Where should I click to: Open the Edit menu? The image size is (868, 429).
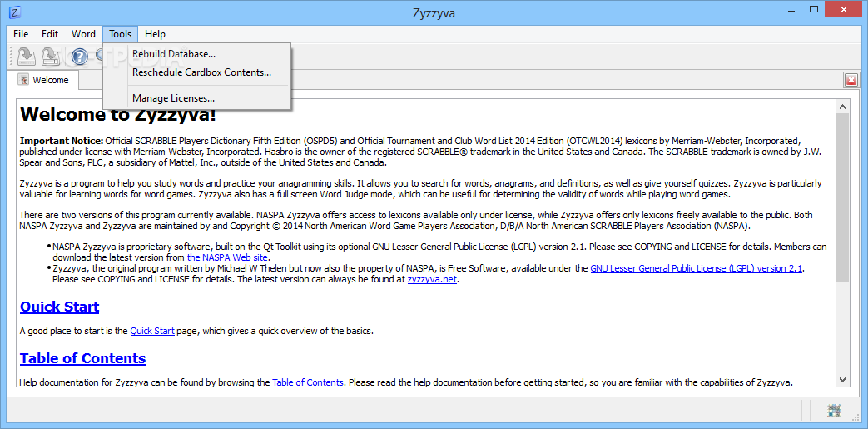[x=50, y=34]
